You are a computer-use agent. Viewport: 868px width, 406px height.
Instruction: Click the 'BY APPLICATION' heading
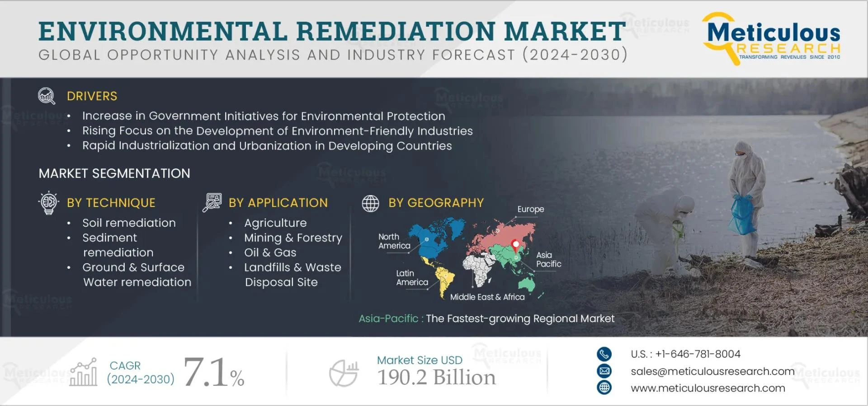click(278, 203)
